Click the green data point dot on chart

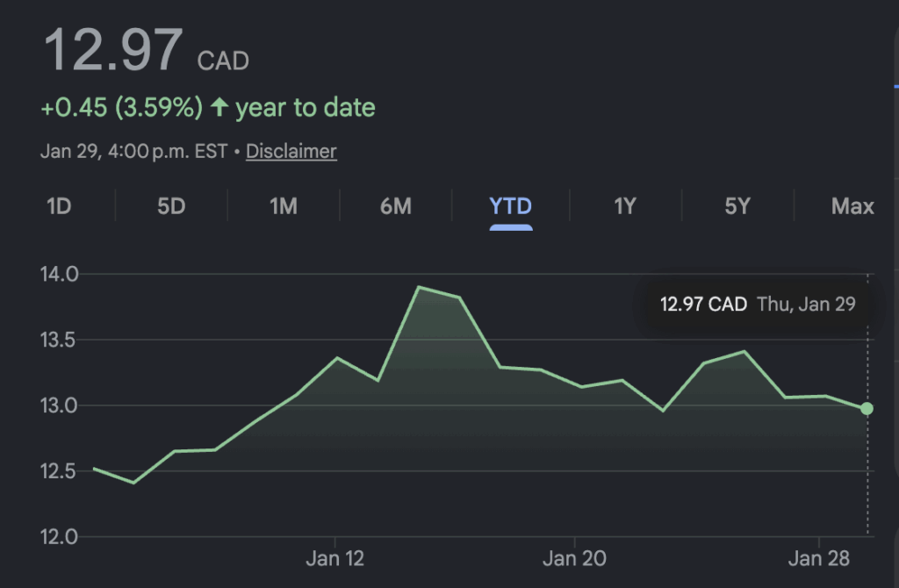tap(867, 408)
